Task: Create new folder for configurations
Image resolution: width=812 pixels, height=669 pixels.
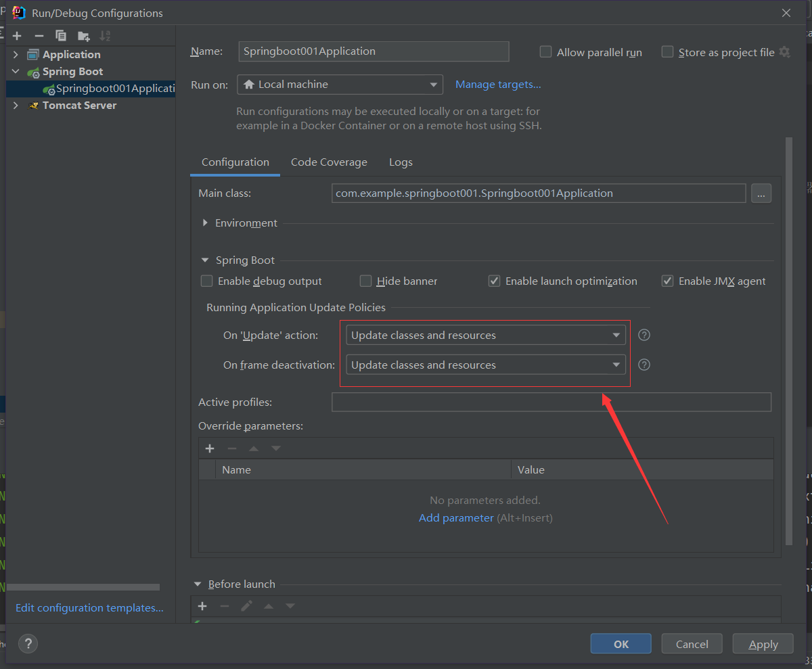Action: (83, 36)
